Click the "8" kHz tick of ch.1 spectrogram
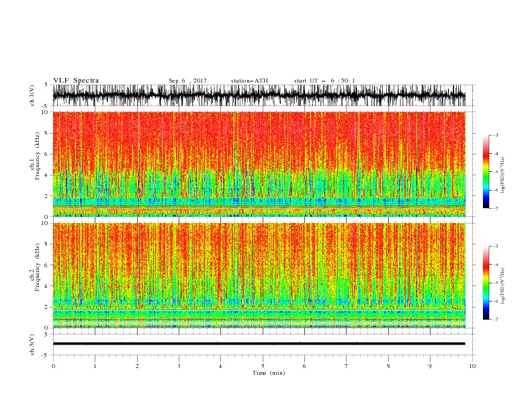The image size is (532, 411). coord(46,133)
